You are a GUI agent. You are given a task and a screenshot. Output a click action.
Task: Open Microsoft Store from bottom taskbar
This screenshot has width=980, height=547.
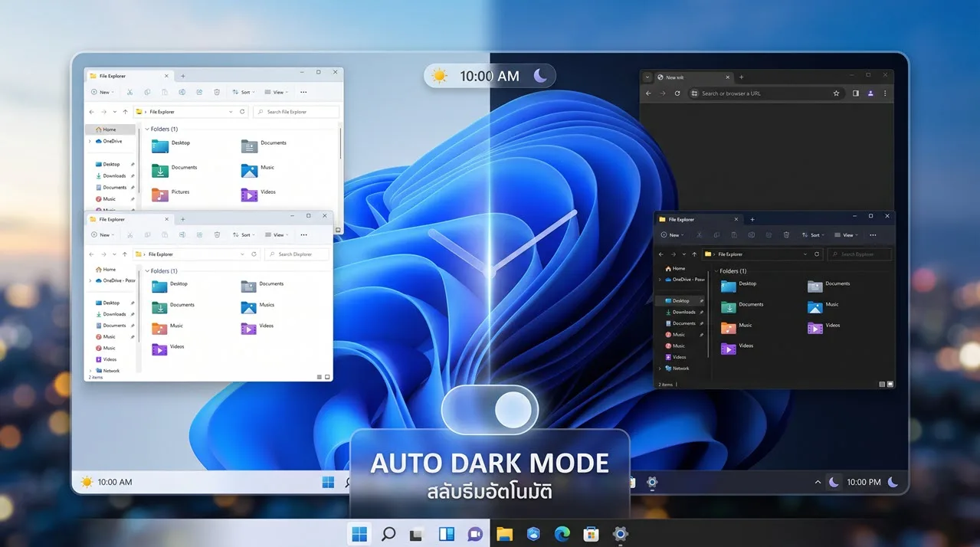tap(591, 534)
